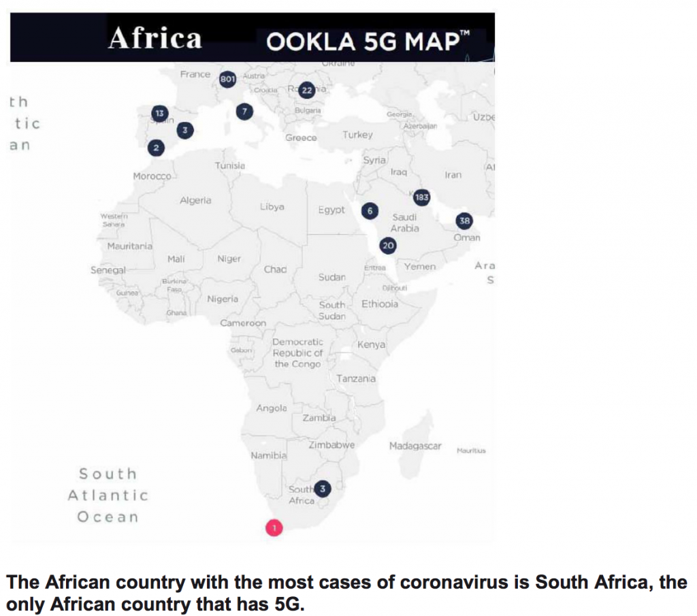Screen dimensions: 697x616
Task: Open the 7 marker over Italy
Action: pyautogui.click(x=244, y=111)
